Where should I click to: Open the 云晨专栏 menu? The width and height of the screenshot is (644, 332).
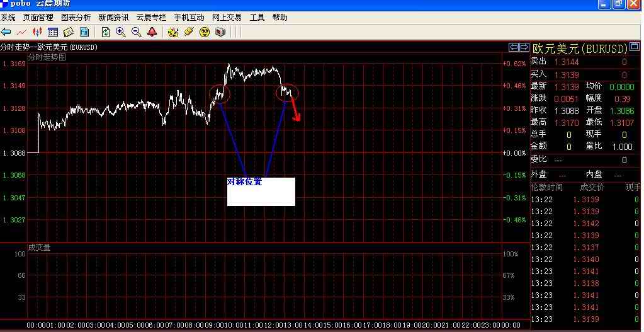(x=152, y=17)
